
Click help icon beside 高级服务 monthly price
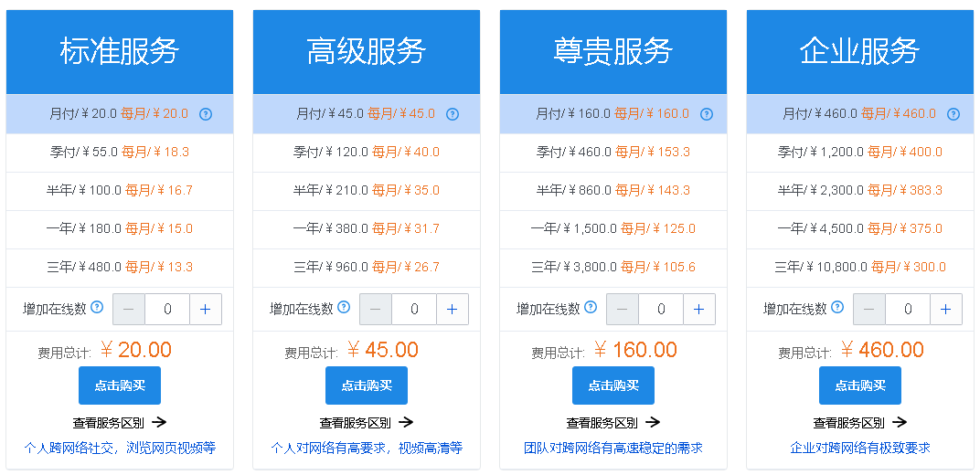[x=452, y=114]
